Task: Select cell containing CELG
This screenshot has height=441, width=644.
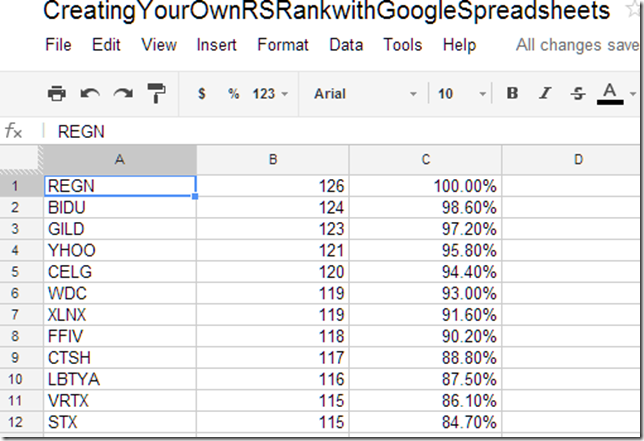Action: [120, 271]
